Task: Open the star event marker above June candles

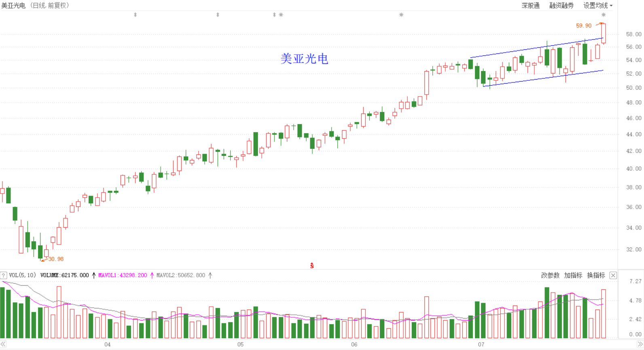Action: coord(401,15)
